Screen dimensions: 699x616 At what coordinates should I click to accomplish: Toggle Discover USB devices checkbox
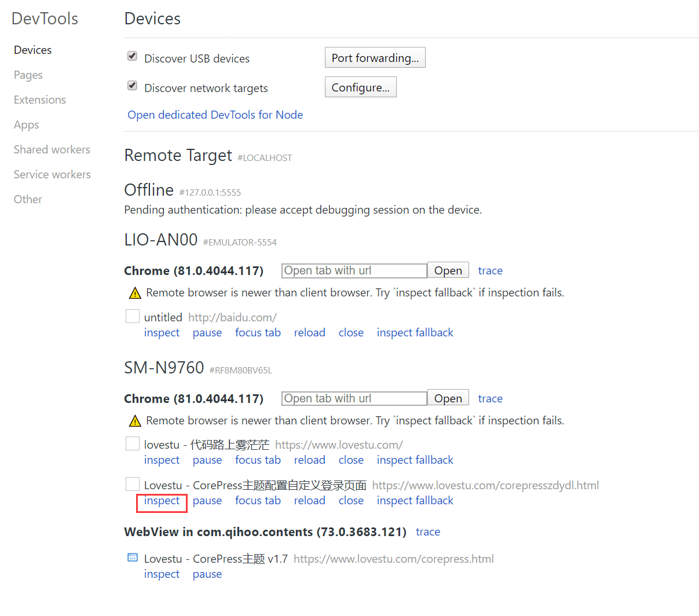coord(132,56)
